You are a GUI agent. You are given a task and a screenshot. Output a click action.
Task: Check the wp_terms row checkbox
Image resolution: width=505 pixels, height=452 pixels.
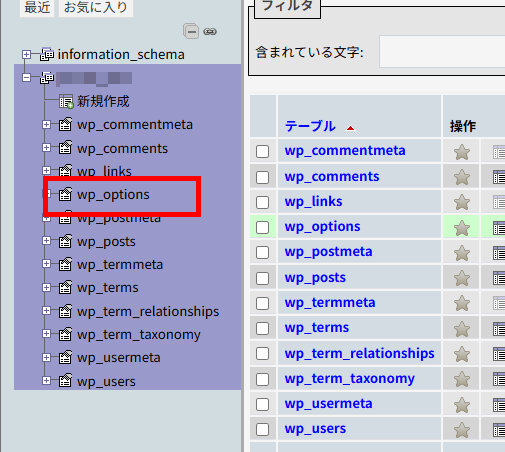[262, 328]
